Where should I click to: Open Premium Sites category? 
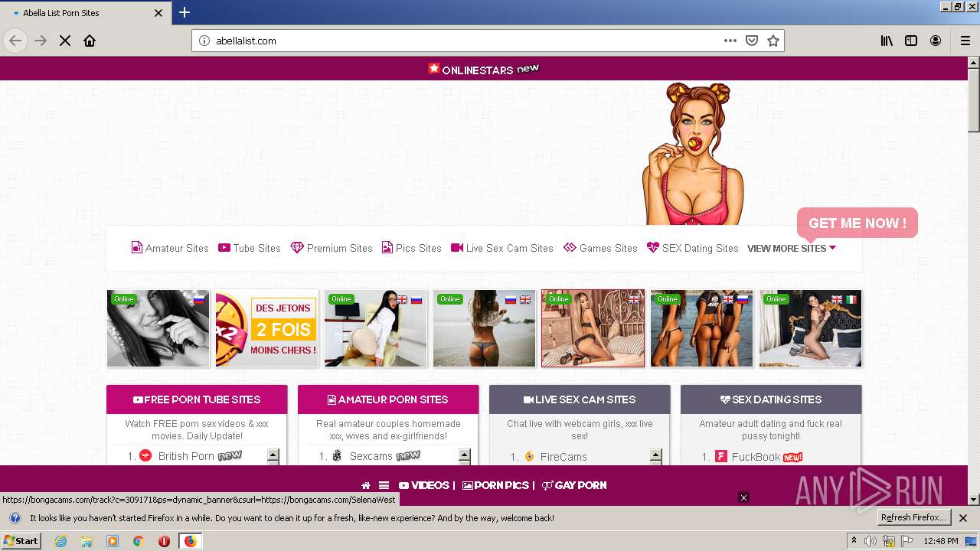tap(332, 248)
